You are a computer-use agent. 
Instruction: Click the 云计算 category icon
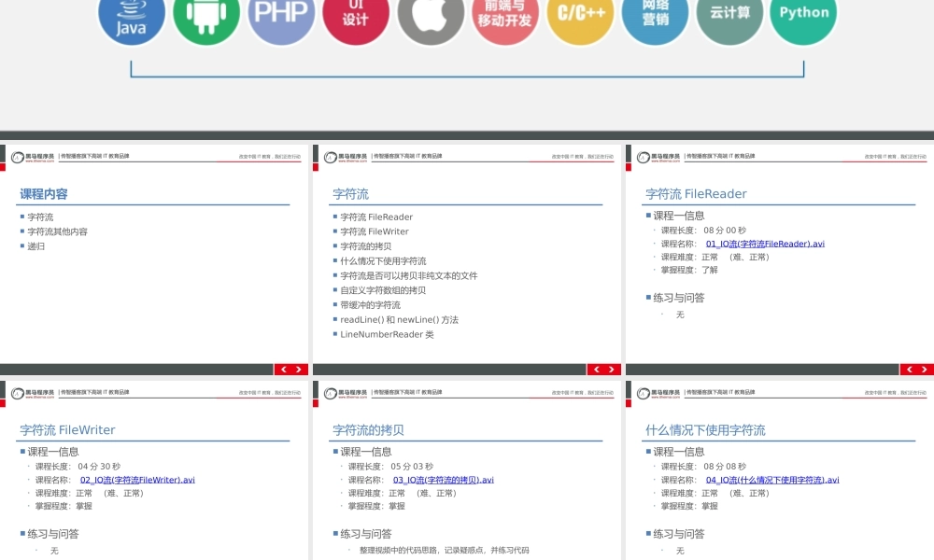click(x=729, y=15)
